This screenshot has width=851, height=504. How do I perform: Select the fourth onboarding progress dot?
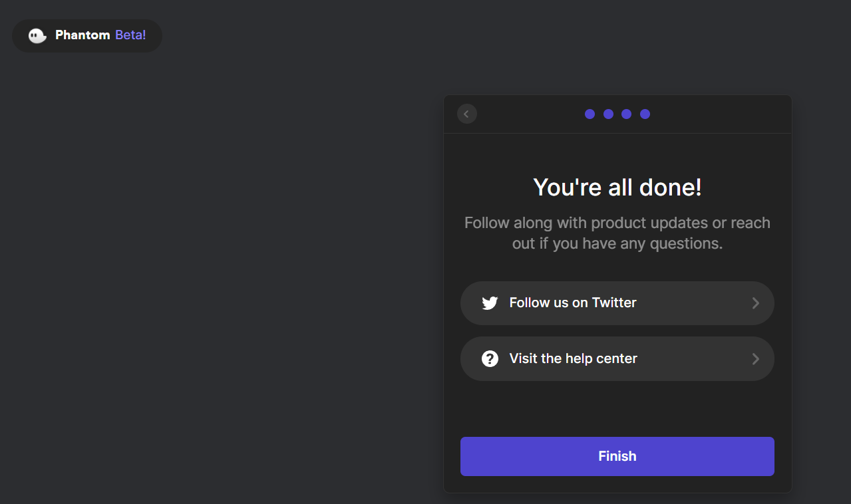pos(645,114)
